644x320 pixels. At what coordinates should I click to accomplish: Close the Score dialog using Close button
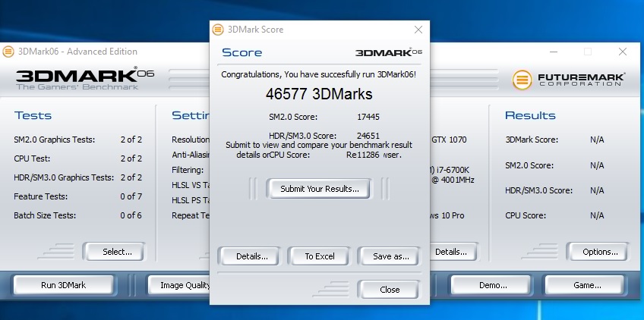(x=390, y=290)
